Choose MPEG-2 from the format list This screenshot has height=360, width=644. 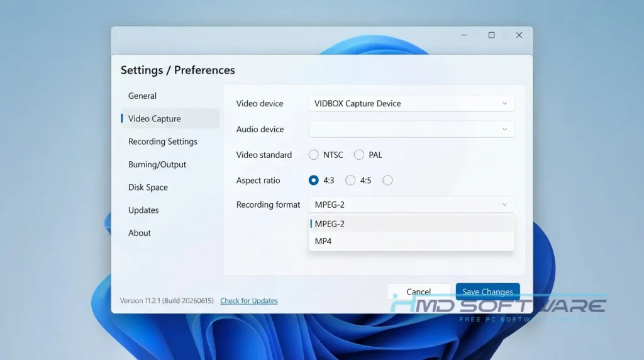tap(411, 224)
